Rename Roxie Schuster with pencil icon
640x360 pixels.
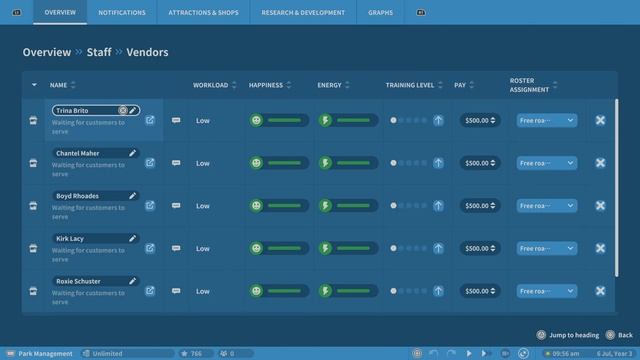pyautogui.click(x=132, y=281)
